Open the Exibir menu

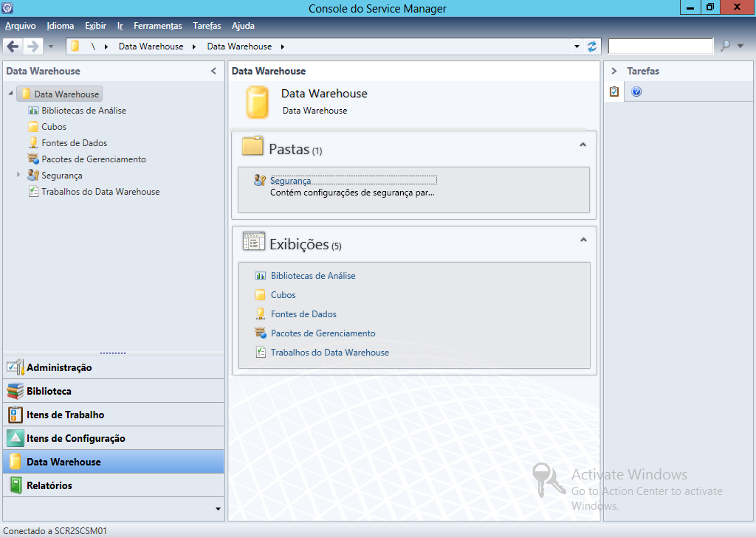(x=95, y=26)
